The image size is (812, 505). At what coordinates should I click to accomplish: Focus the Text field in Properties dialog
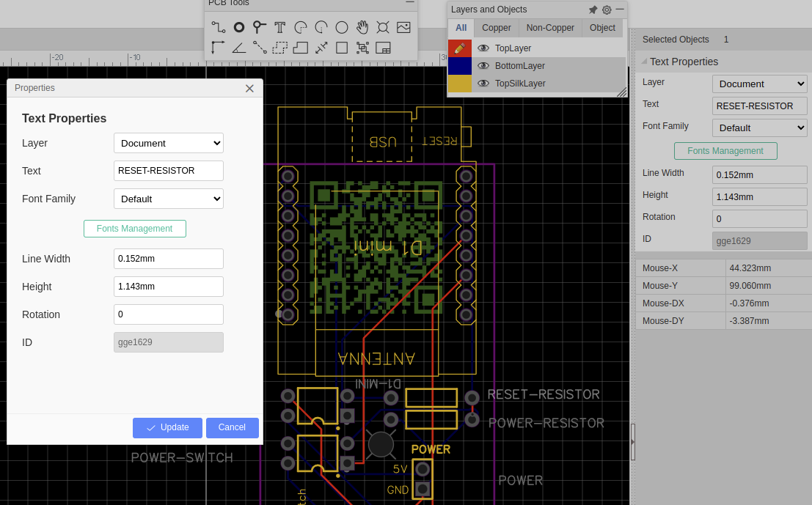point(168,171)
